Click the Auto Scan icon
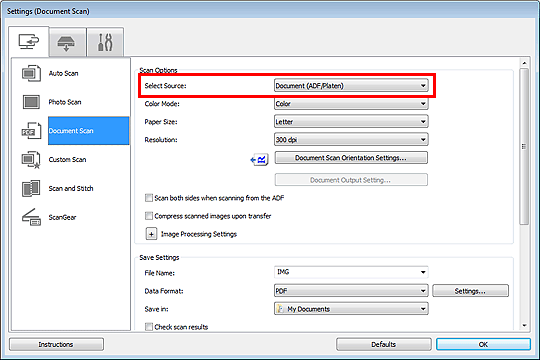 (x=31, y=73)
